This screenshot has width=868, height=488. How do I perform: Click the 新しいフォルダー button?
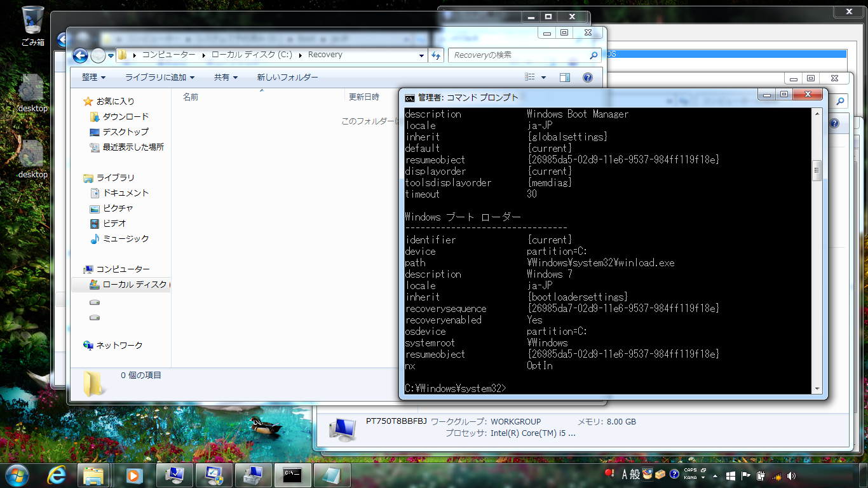287,78
